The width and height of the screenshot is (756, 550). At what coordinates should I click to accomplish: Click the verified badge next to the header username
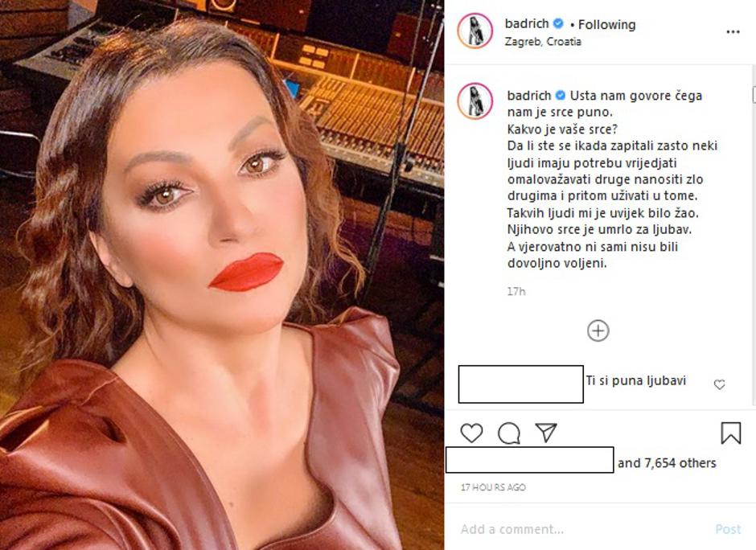(558, 23)
